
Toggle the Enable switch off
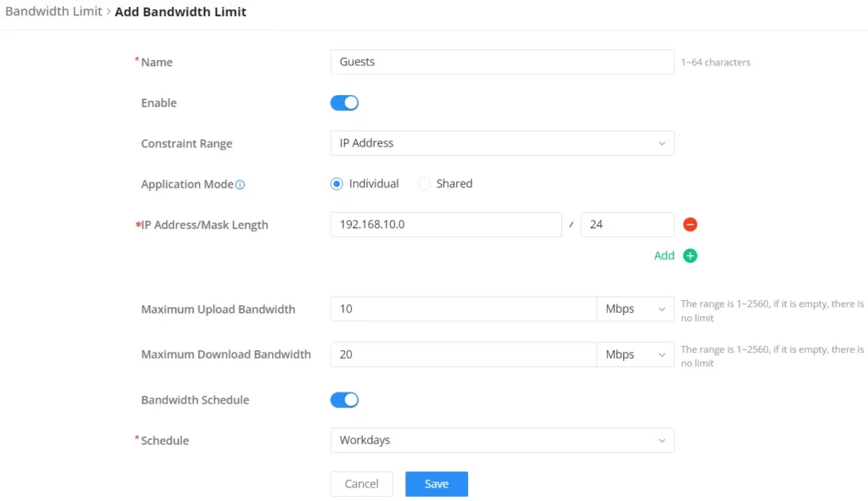(x=344, y=103)
